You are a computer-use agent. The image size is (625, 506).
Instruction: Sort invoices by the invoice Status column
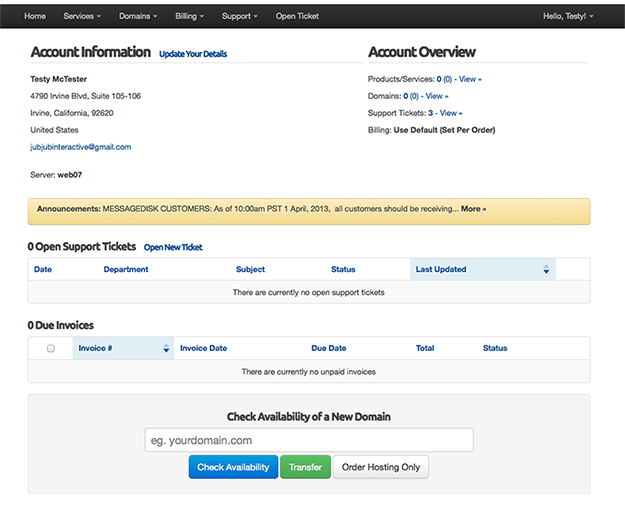495,348
